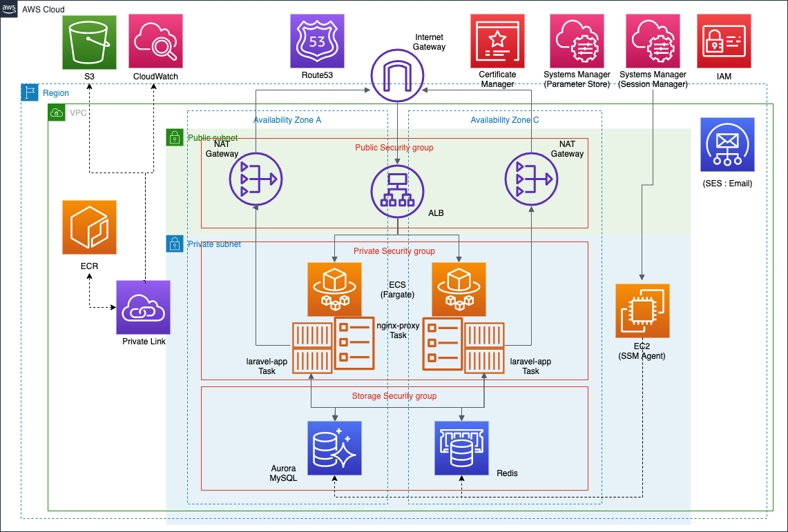Click the 'AWS Cloud' label
The width and height of the screenshot is (788, 532).
(x=44, y=10)
